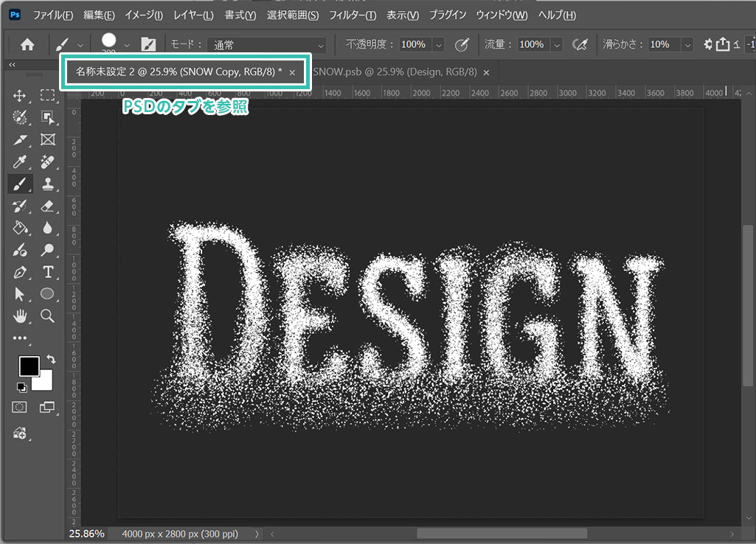The width and height of the screenshot is (756, 544).
Task: Toggle Quick Mask mode
Action: [20, 407]
